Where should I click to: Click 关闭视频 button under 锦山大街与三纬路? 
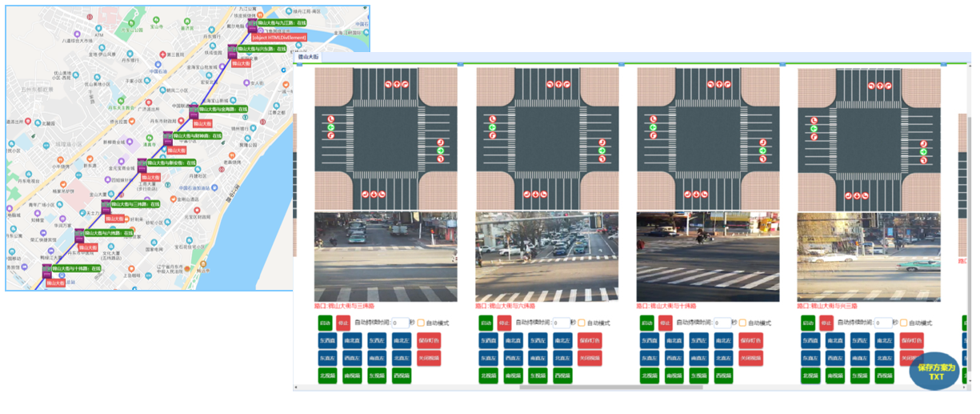(428, 358)
